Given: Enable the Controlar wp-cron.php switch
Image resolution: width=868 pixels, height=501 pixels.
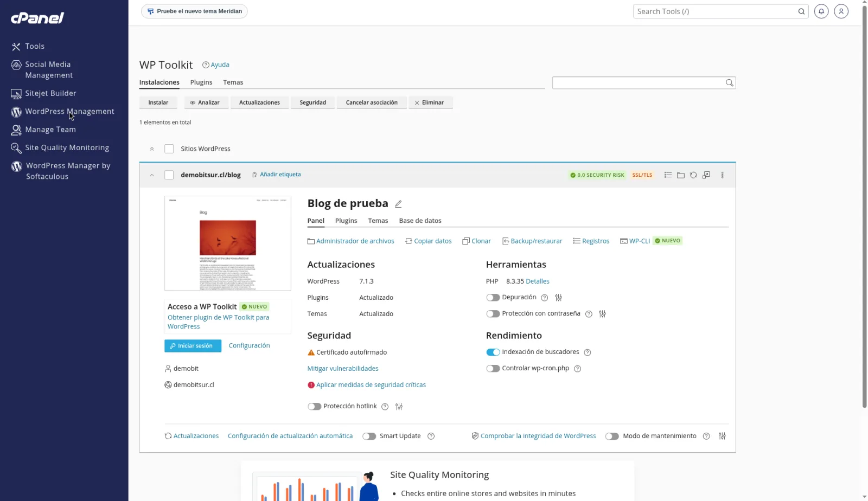Looking at the screenshot, I should point(493,369).
